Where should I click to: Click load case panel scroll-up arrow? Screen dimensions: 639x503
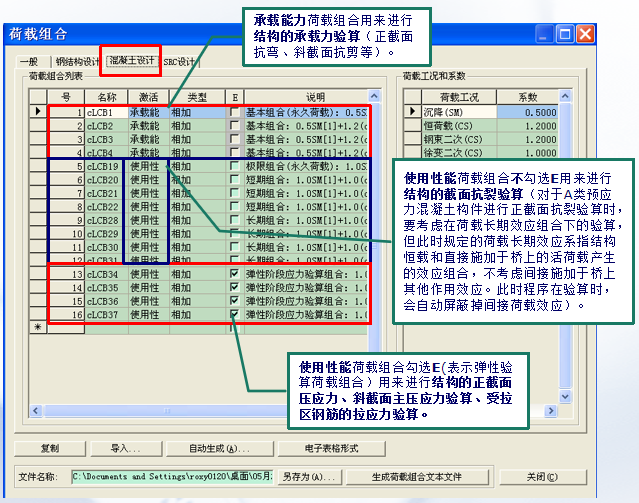(x=565, y=96)
